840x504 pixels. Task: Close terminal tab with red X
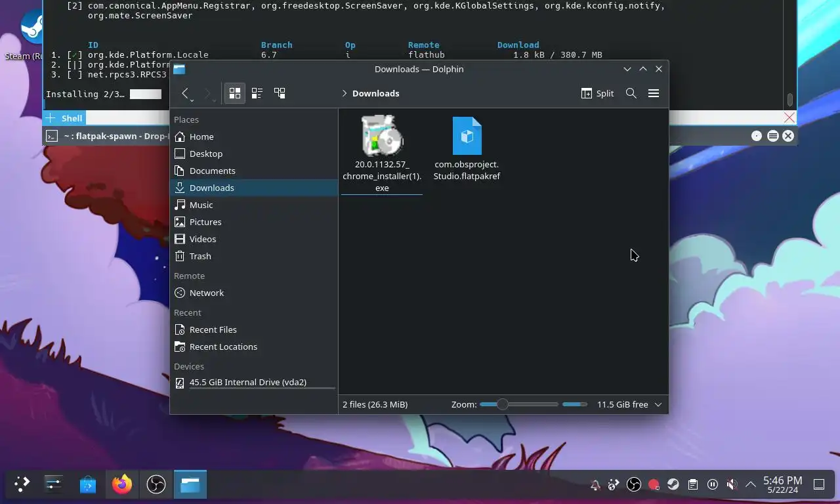point(789,117)
